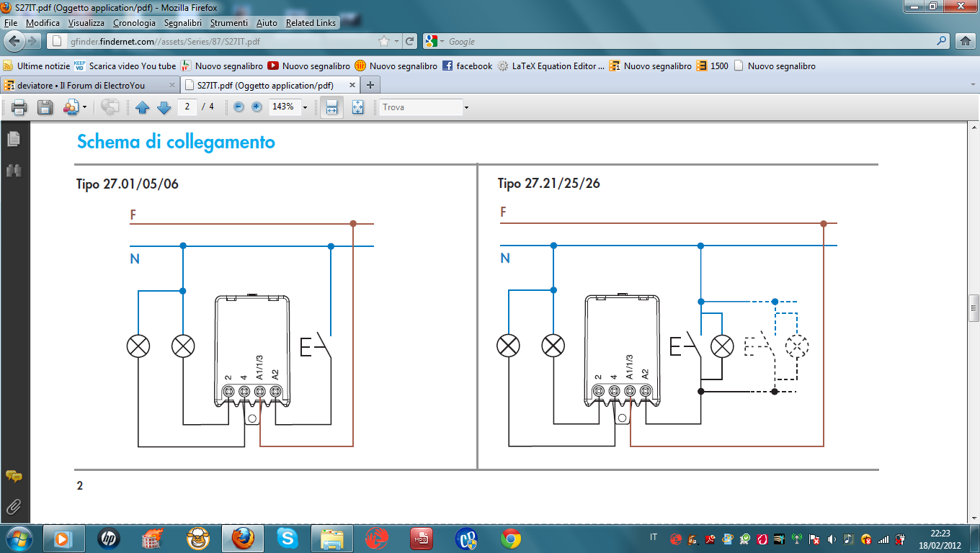The width and height of the screenshot is (980, 553).
Task: Zoom in with the plus button
Action: coord(257,107)
